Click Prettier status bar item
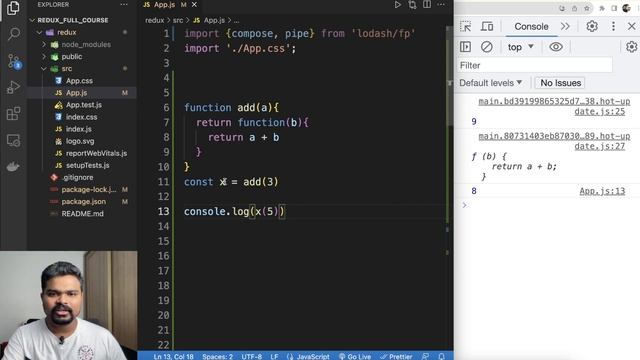 point(396,356)
